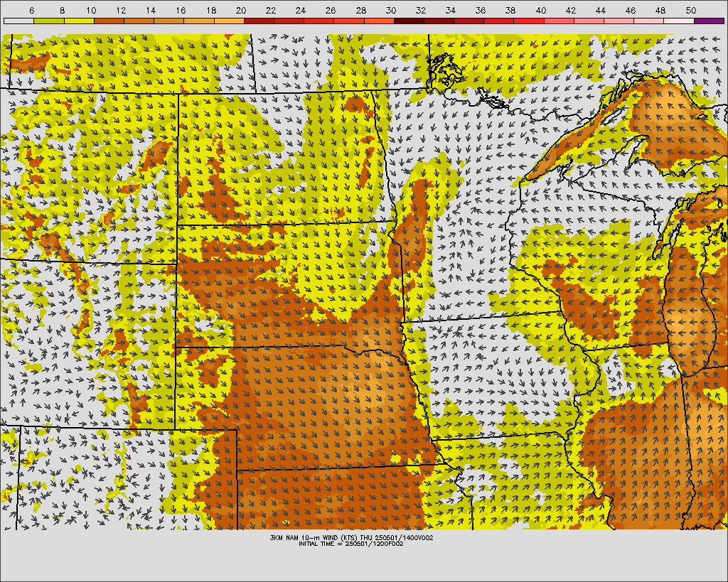This screenshot has width=728, height=582.
Task: Click the brown-orange 10–12 knot swatch
Action: tap(109, 21)
